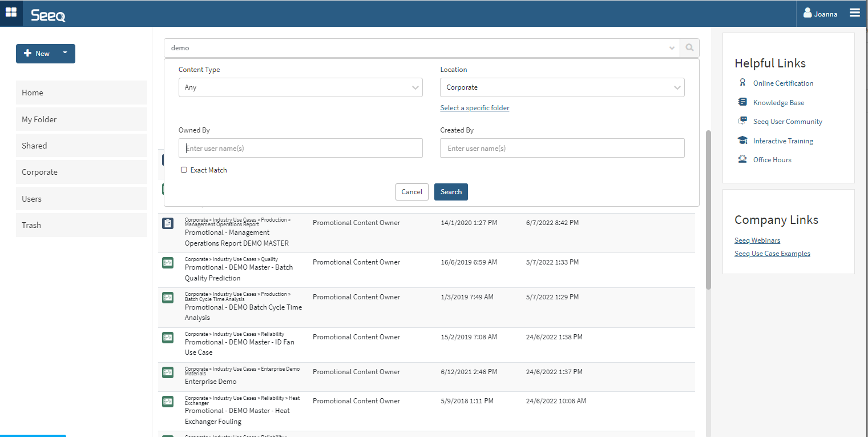Collapse the advanced search chevron in search bar
Image resolution: width=868 pixels, height=437 pixels.
coord(672,48)
